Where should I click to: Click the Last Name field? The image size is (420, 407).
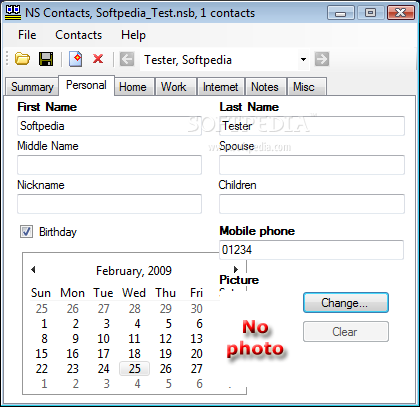[312, 126]
